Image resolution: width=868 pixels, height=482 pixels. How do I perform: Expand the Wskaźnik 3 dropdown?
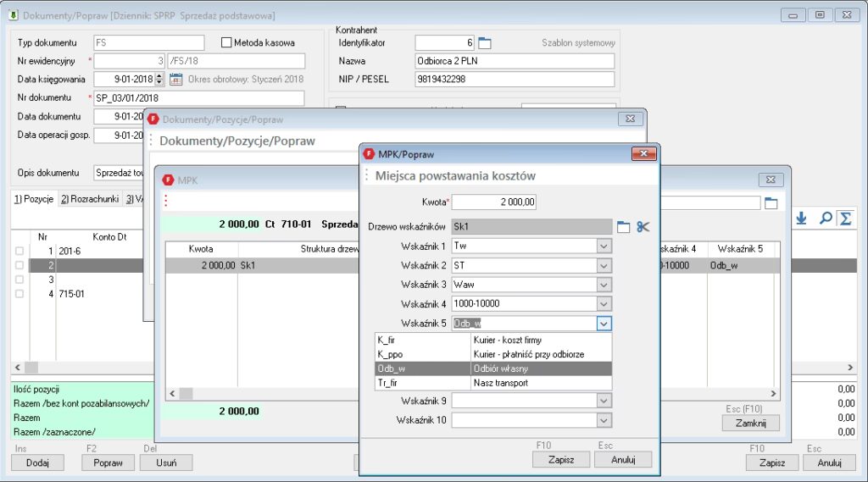tap(604, 285)
